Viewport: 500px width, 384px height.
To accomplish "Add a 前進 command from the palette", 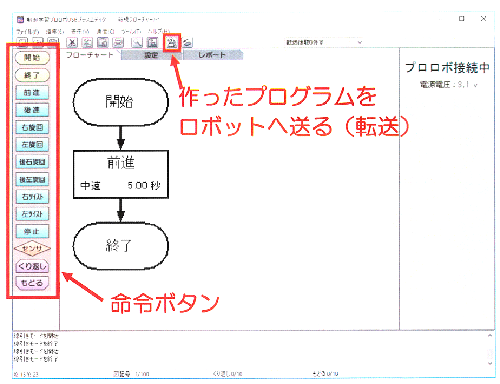I will click(x=32, y=93).
